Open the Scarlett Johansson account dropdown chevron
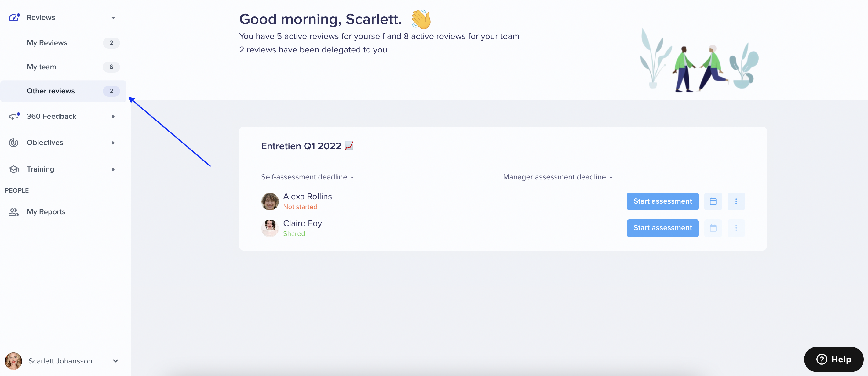The width and height of the screenshot is (868, 376). point(115,361)
